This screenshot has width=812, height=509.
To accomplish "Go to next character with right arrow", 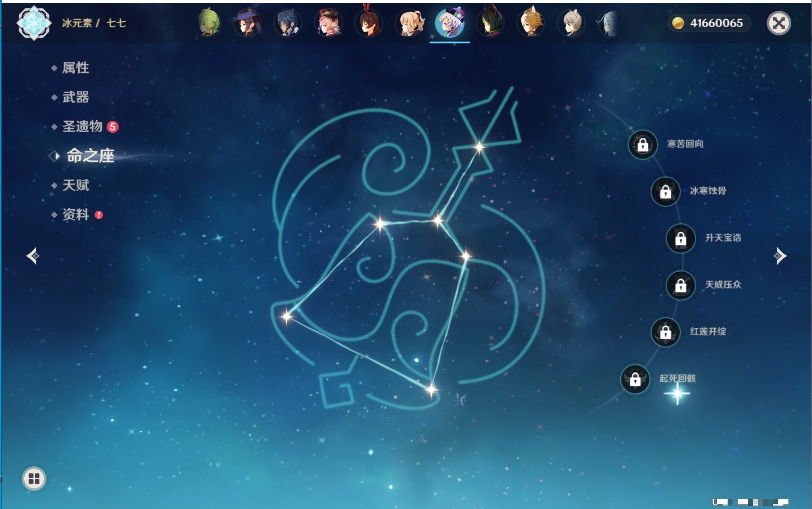I will 779,256.
